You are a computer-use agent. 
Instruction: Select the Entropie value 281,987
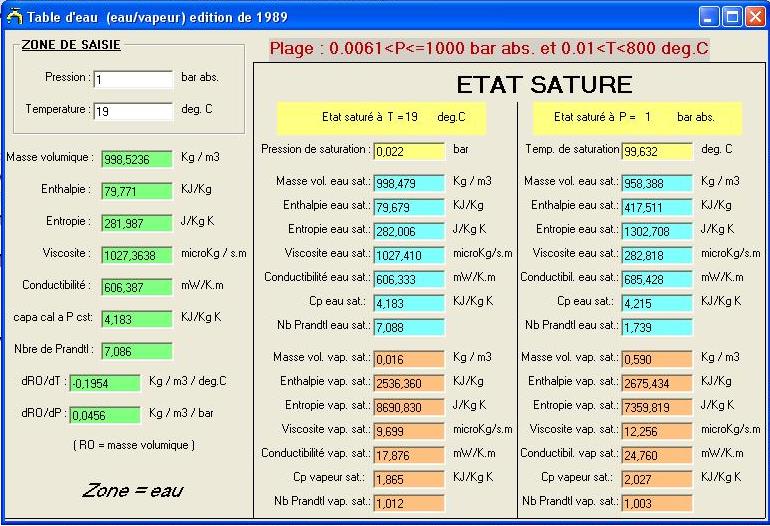pyautogui.click(x=137, y=223)
